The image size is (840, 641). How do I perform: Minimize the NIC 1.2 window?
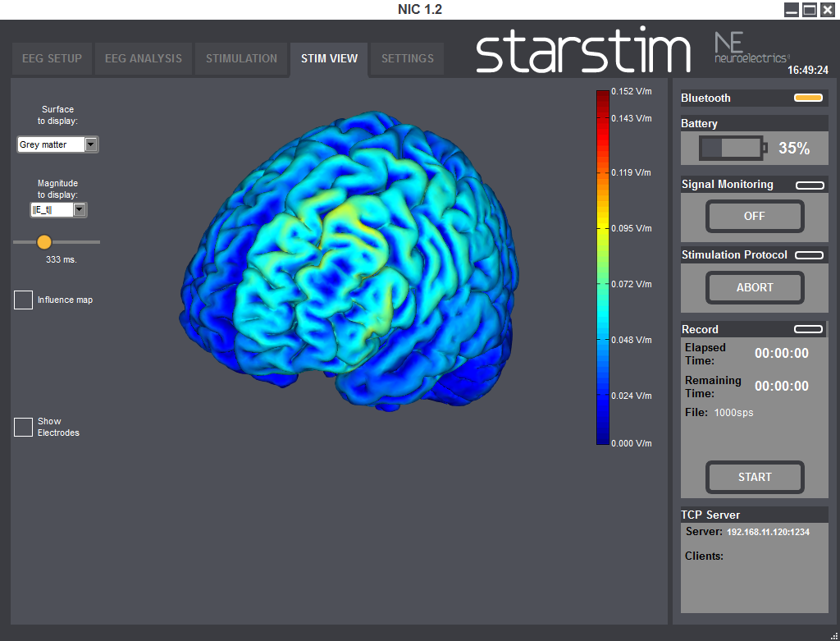pos(792,10)
